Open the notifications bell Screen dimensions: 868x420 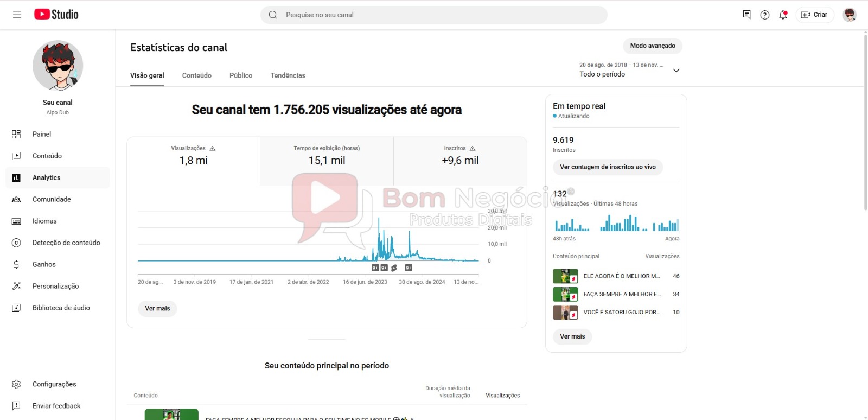coord(783,15)
